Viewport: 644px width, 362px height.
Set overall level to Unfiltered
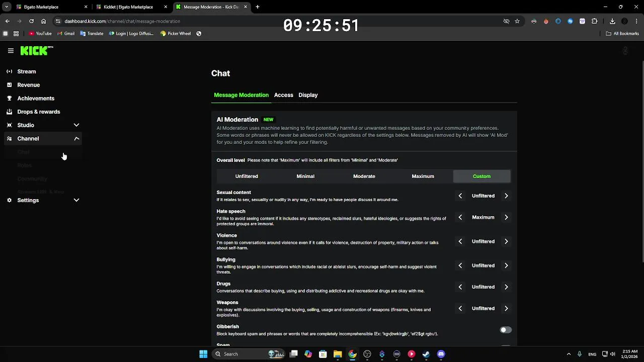[x=247, y=176]
